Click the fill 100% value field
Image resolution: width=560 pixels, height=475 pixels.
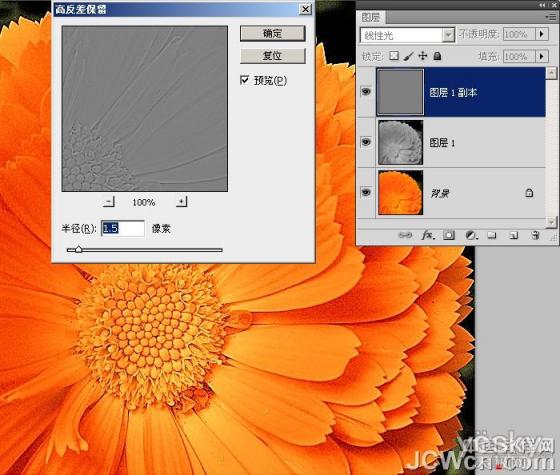519,56
